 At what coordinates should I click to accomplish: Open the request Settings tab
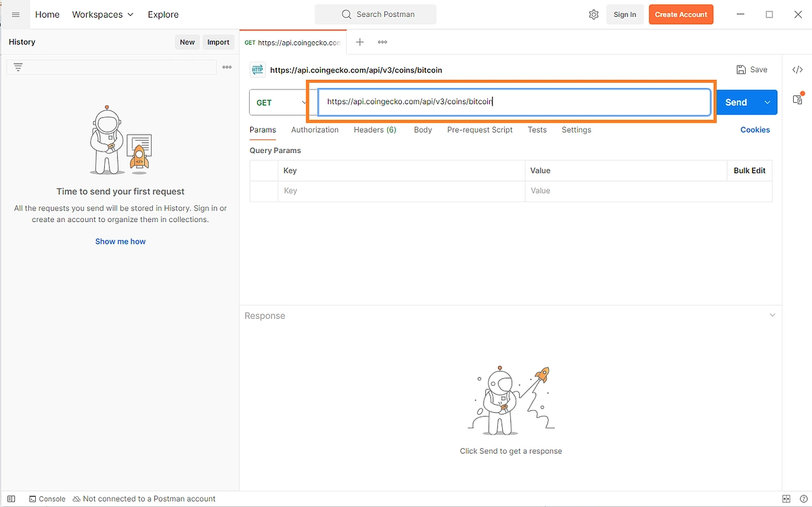coord(577,130)
